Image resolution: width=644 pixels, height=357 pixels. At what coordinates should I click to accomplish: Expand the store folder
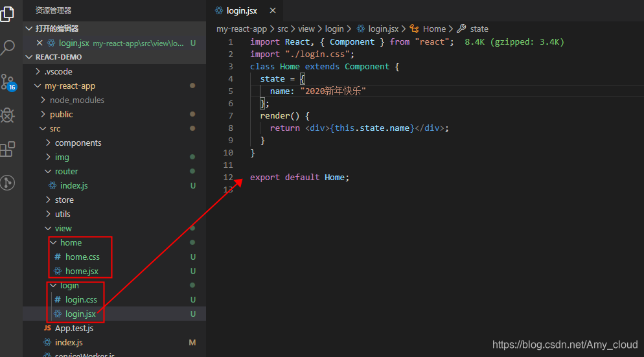click(48, 200)
